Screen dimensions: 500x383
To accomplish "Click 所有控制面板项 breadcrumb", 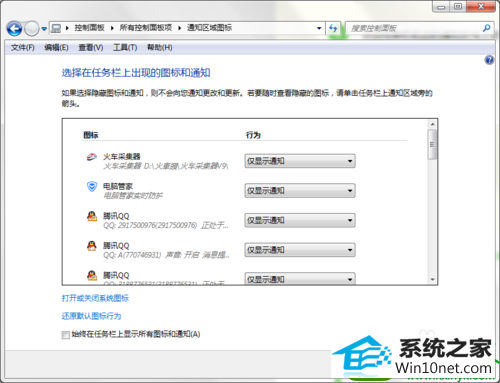I will [146, 28].
